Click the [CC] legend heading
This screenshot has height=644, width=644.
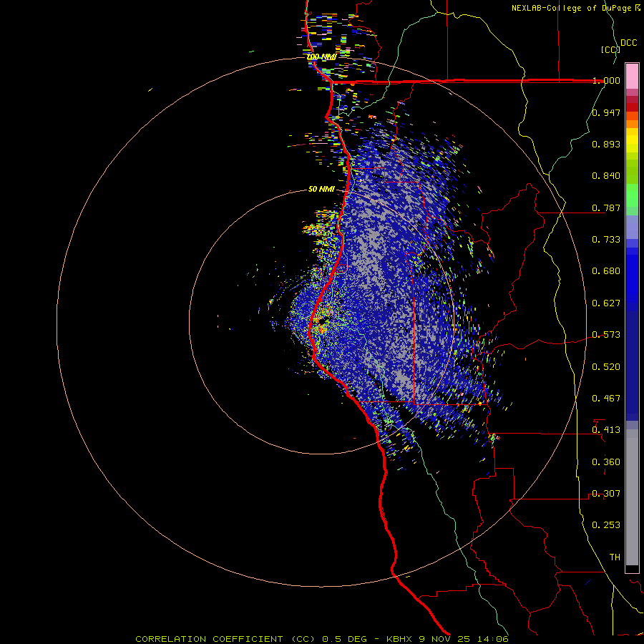pos(610,49)
